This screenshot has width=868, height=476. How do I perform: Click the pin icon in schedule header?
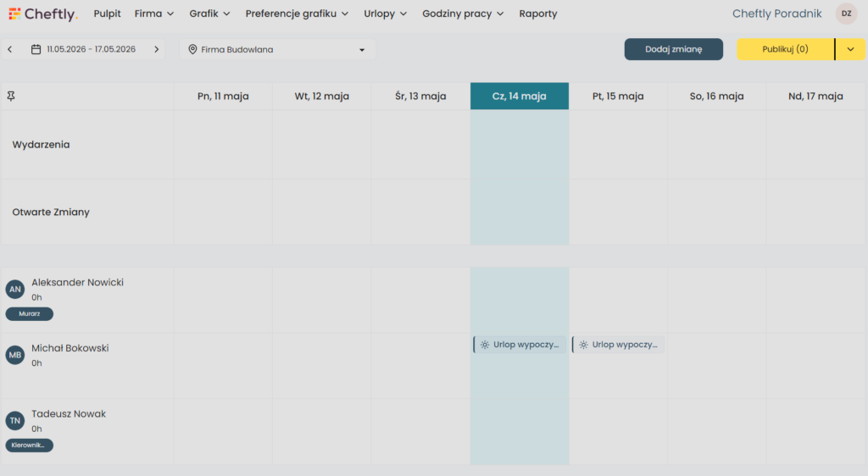[11, 97]
